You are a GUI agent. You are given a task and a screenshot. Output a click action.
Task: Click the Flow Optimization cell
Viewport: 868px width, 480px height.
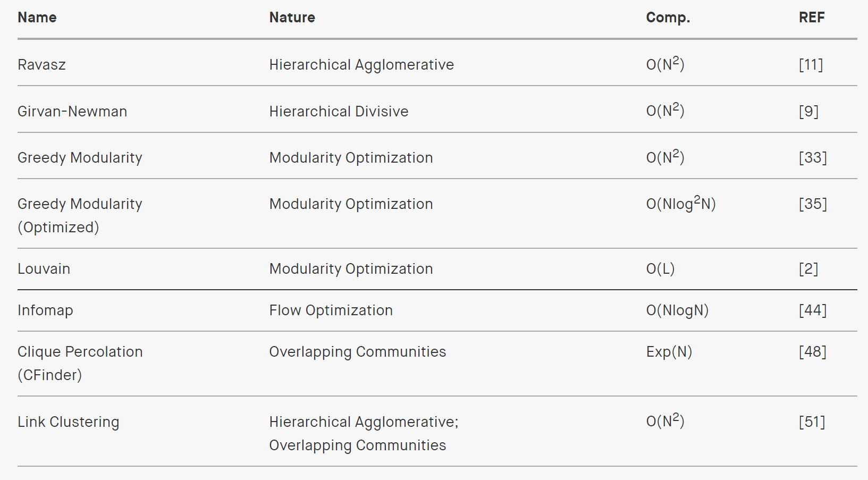(x=331, y=310)
